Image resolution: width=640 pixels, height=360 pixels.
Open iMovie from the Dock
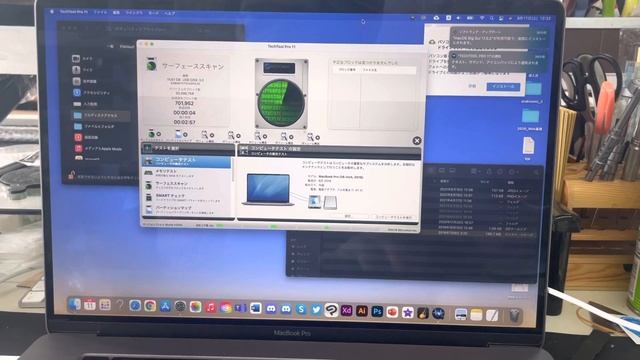click(407, 312)
